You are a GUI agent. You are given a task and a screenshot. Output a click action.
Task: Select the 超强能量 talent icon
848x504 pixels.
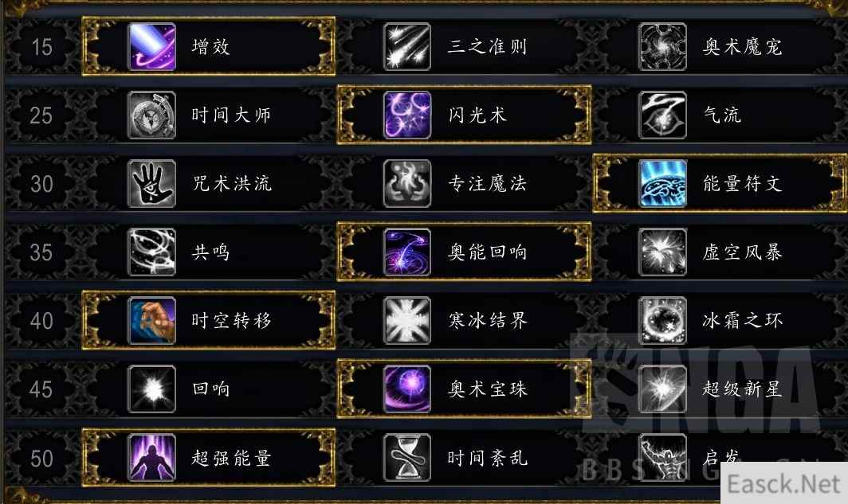click(152, 458)
